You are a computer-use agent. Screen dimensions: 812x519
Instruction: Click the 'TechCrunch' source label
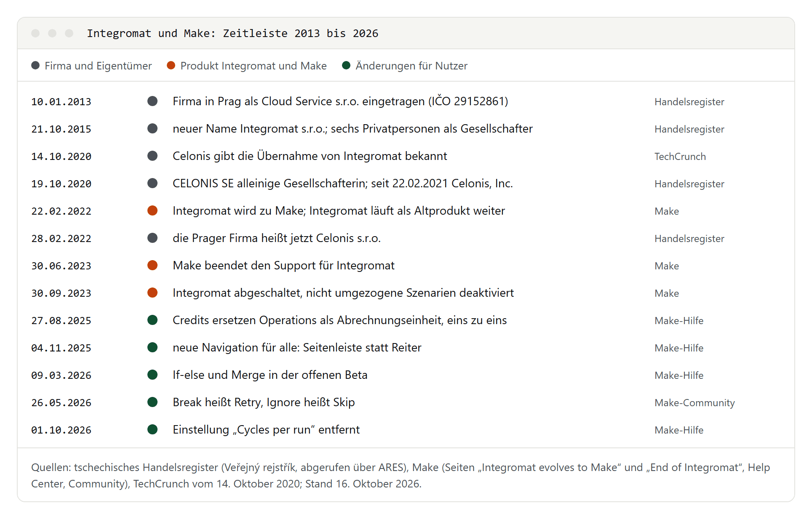[680, 156]
